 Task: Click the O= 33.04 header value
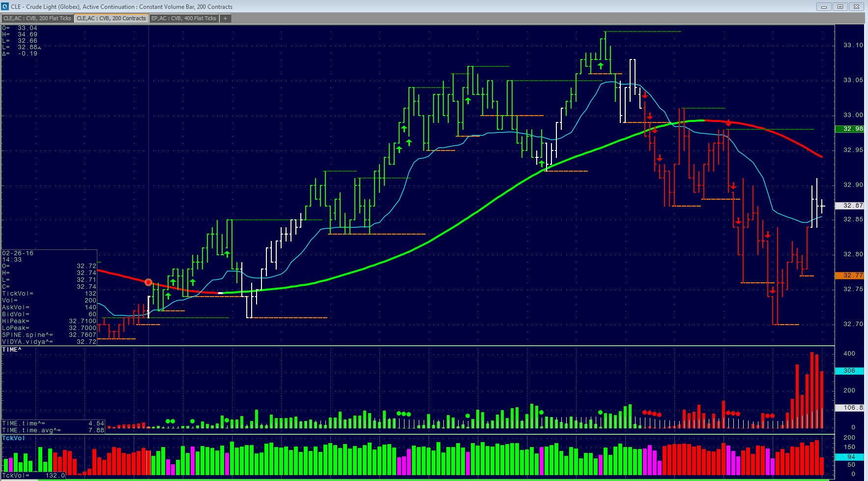tap(20, 28)
